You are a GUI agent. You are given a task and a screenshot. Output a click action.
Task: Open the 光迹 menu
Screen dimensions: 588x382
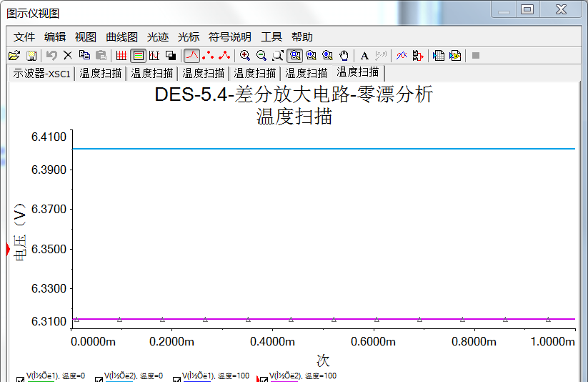pyautogui.click(x=157, y=36)
